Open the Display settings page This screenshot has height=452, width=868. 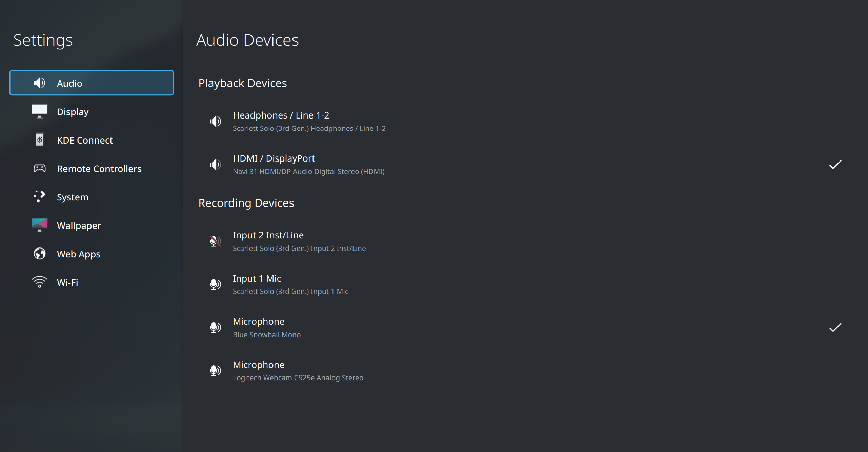pyautogui.click(x=73, y=112)
